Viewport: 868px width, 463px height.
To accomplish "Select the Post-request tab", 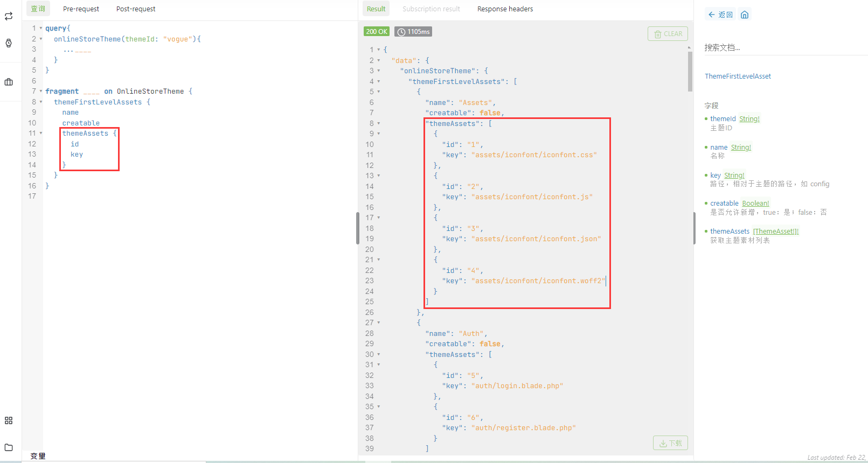I will click(136, 9).
